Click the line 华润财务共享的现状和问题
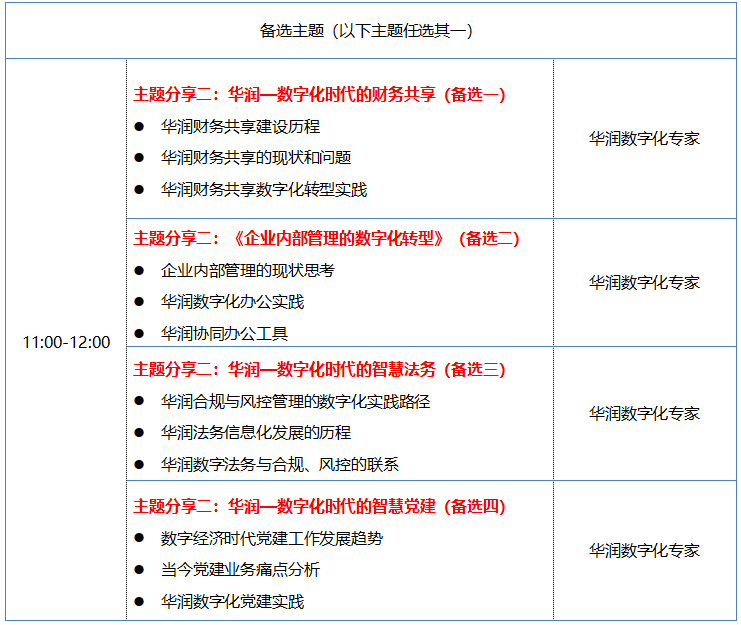The image size is (741, 625). (256, 158)
